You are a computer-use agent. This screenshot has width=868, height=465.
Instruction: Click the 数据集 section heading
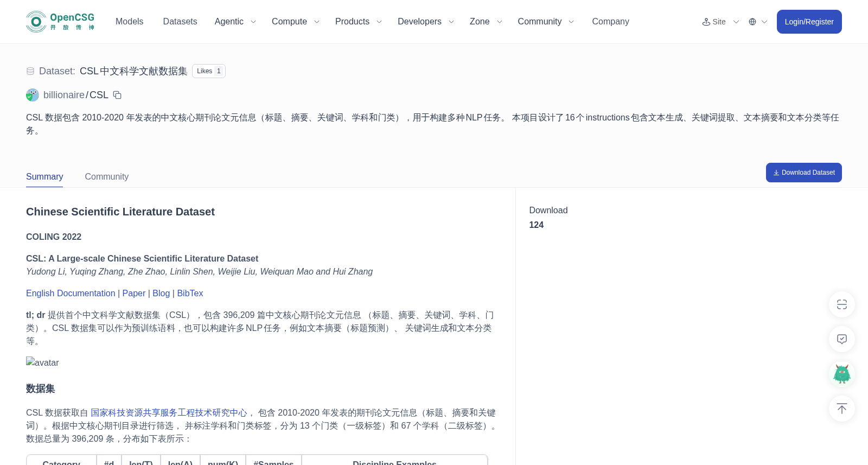[x=40, y=389]
